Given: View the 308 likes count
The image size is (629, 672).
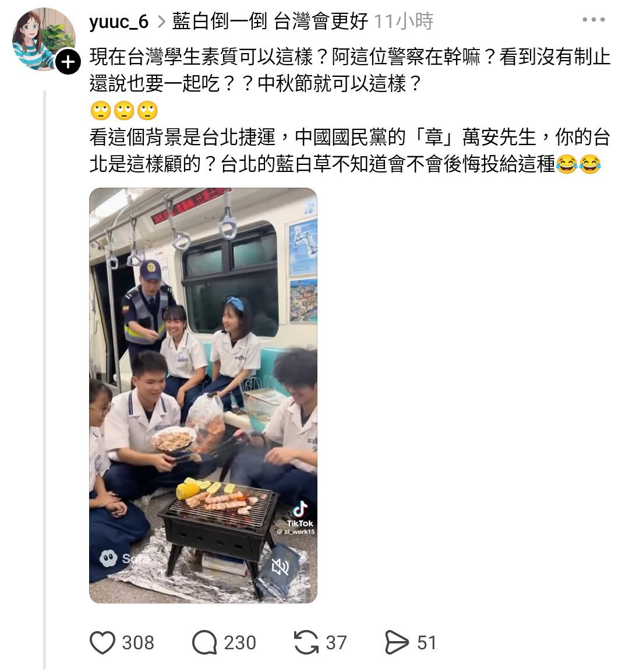Looking at the screenshot, I should click(138, 642).
